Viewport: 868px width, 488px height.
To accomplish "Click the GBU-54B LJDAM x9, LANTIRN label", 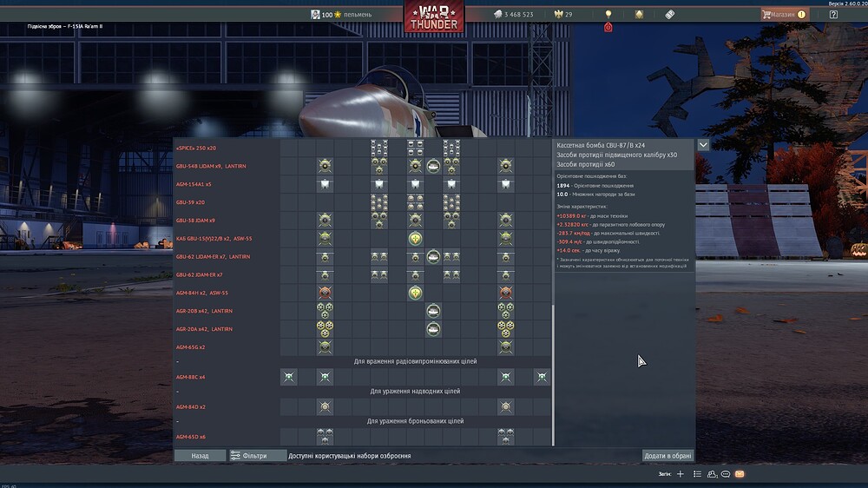I will pyautogui.click(x=211, y=166).
